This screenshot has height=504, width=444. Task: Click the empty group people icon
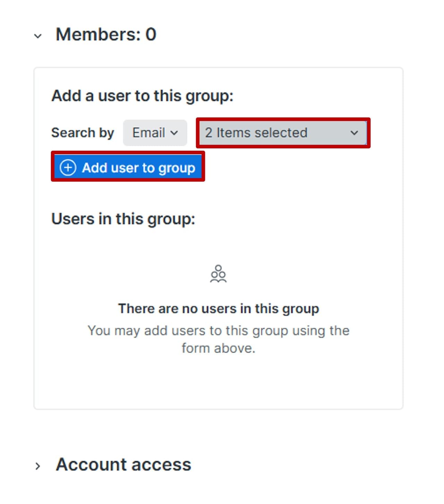(218, 274)
